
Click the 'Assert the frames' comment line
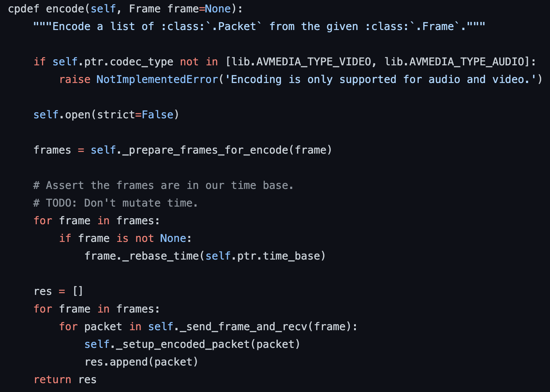coord(163,185)
